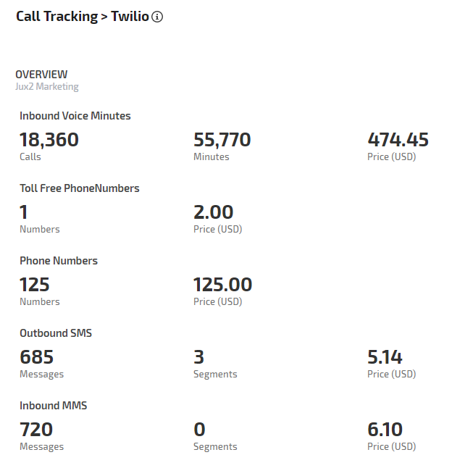Select the Inbound Voice Minutes heading
452x476 pixels.
75,116
